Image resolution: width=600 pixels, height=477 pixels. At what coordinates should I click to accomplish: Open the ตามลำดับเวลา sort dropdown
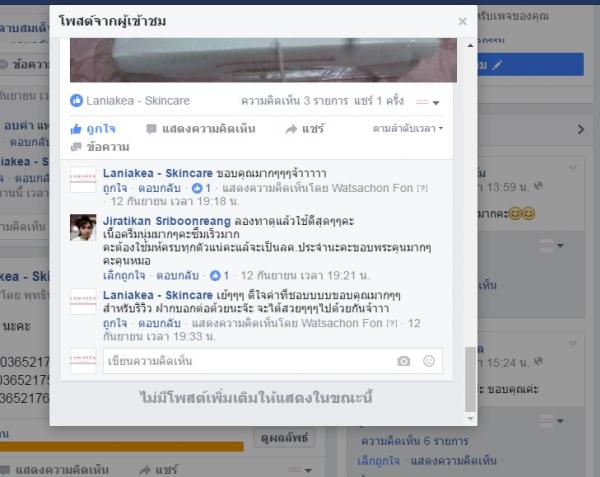(x=408, y=129)
